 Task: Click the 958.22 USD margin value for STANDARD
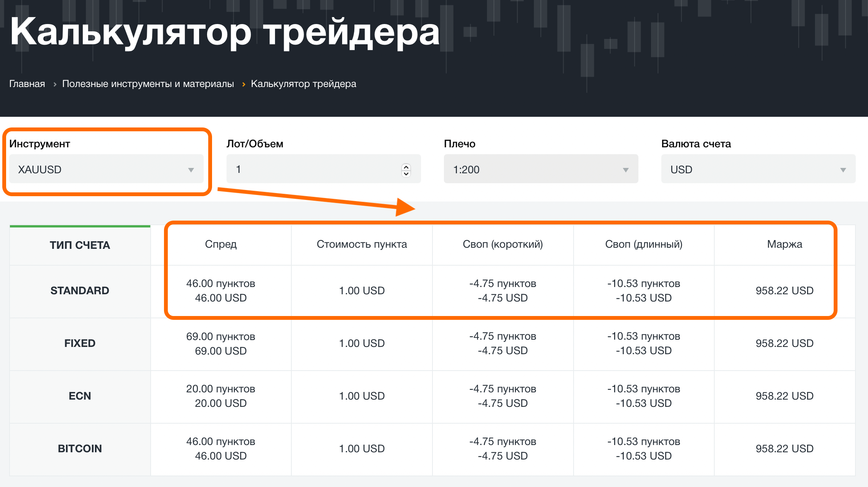[x=784, y=290]
